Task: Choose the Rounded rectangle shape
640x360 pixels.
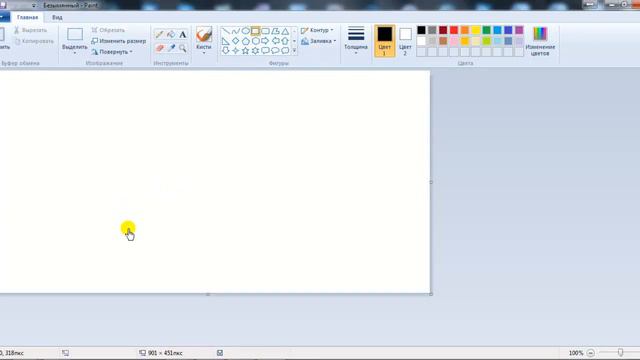Action: [265, 31]
